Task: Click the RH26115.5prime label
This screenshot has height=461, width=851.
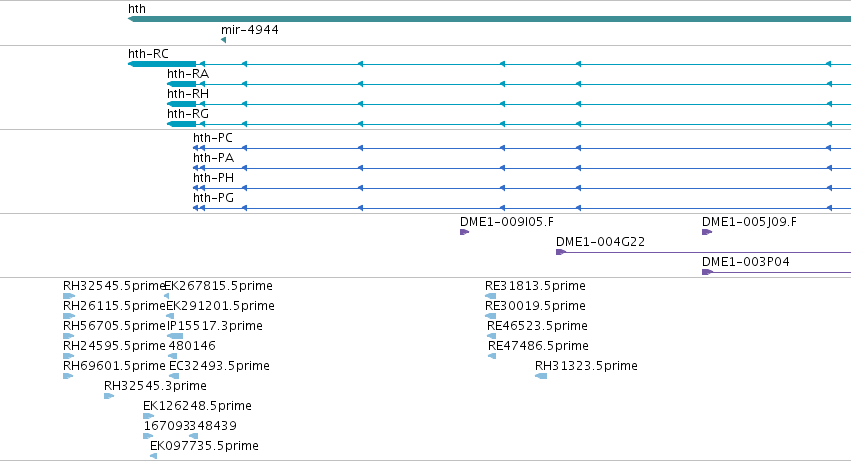Action: point(114,306)
